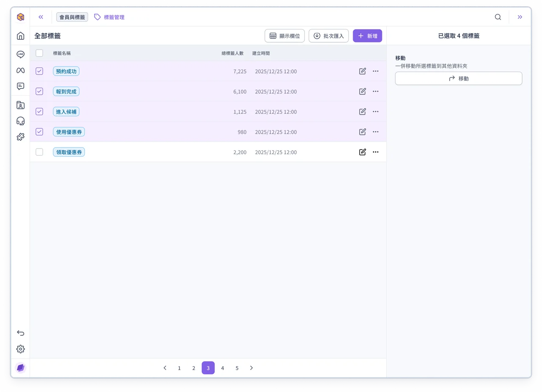Go to page 5
This screenshot has width=542, height=392.
(x=237, y=368)
